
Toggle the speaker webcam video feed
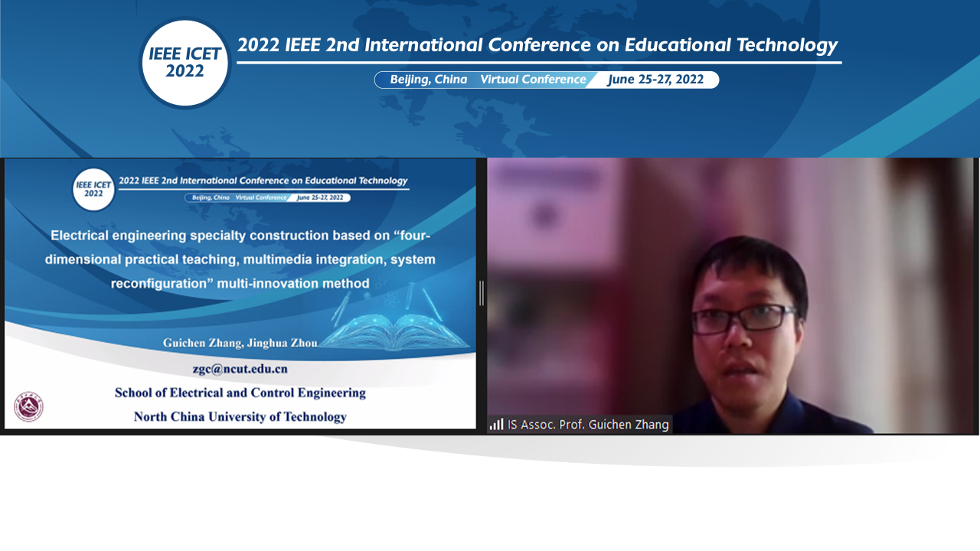[732, 293]
